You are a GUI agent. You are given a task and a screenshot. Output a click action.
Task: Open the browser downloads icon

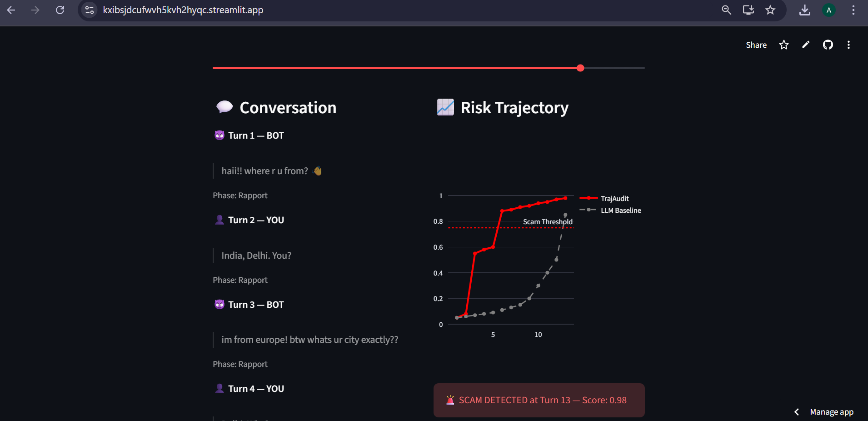(x=805, y=10)
